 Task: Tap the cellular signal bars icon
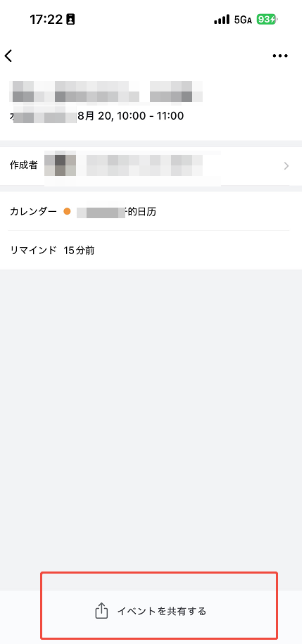coord(222,19)
